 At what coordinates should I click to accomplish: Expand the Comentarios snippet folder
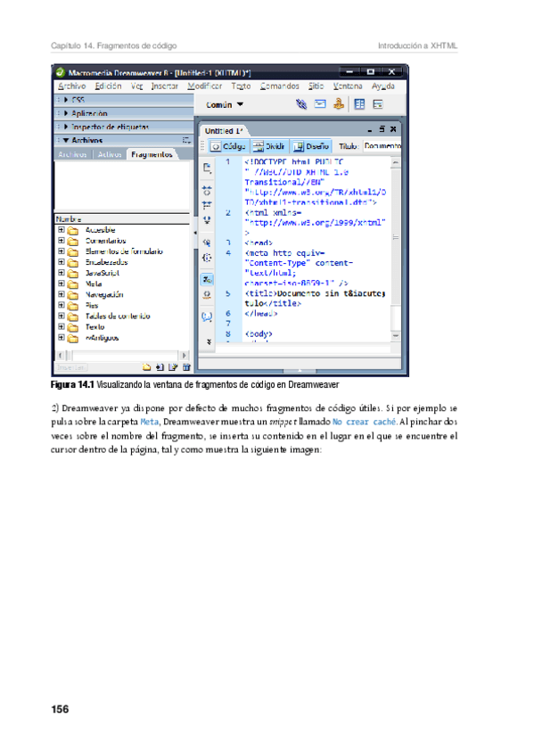[x=62, y=240]
